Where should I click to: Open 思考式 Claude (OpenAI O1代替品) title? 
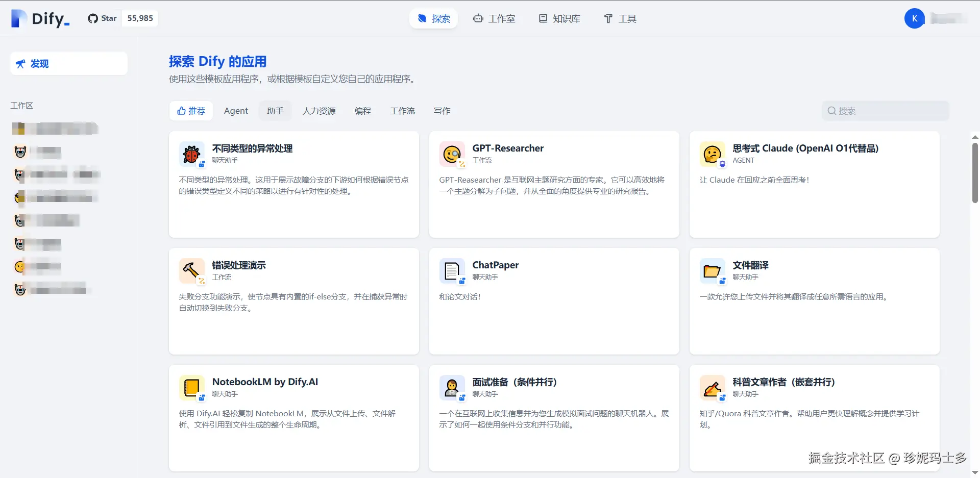805,148
